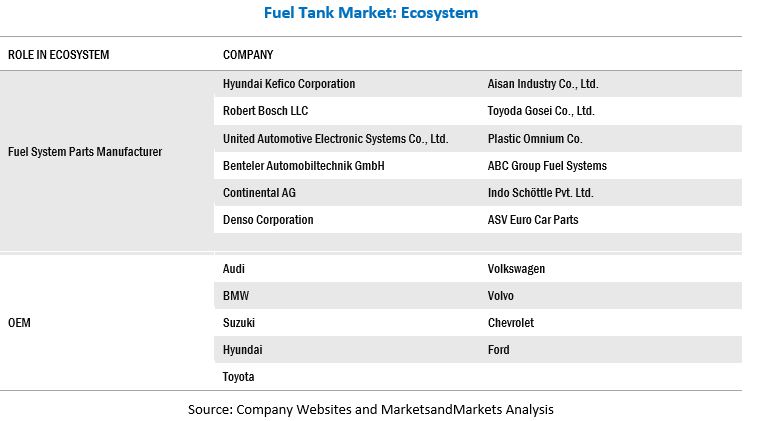762x421 pixels.
Task: Select the ROLE IN ECOSYSTEM column header
Action: (x=58, y=55)
